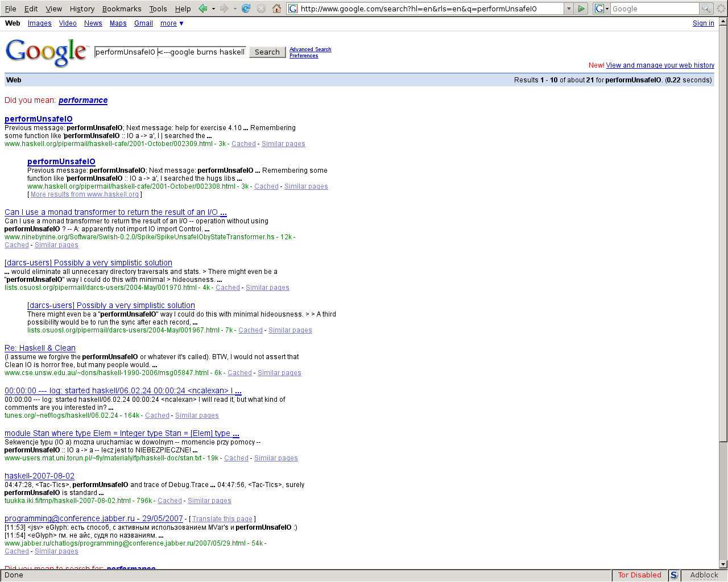Open 'module Stan where type Elem' result
Viewport: 728px width, 582px height.
pos(122,433)
